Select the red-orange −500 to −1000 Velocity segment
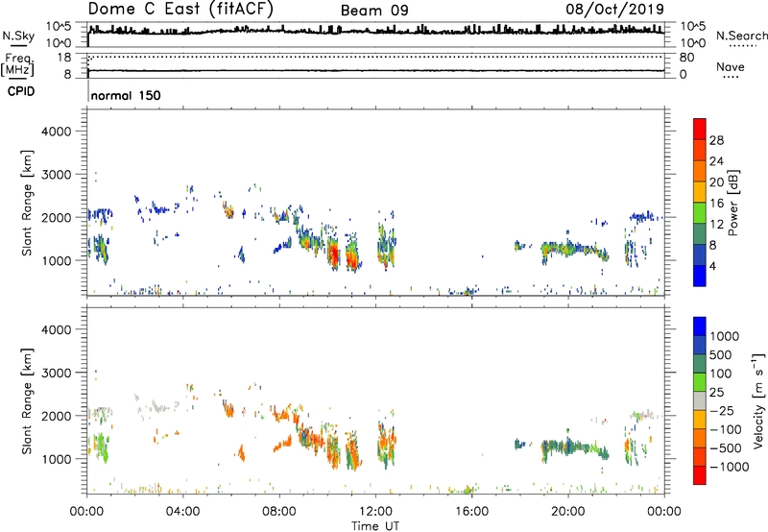The height and width of the screenshot is (532, 768). pos(700,456)
